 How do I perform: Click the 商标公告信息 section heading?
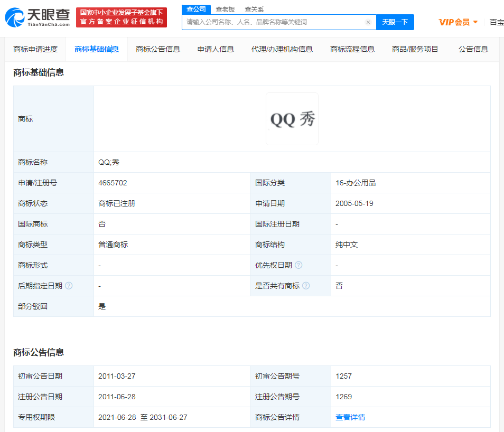[x=39, y=353]
